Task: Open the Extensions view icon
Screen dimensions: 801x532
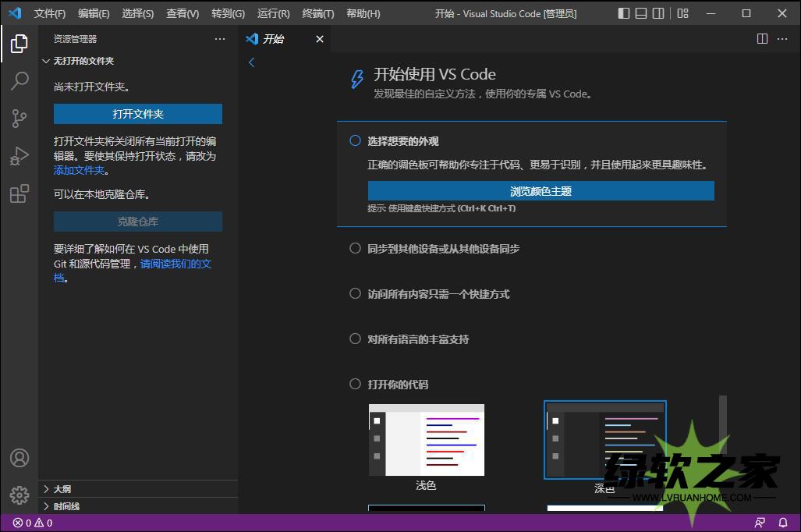Action: click(19, 193)
